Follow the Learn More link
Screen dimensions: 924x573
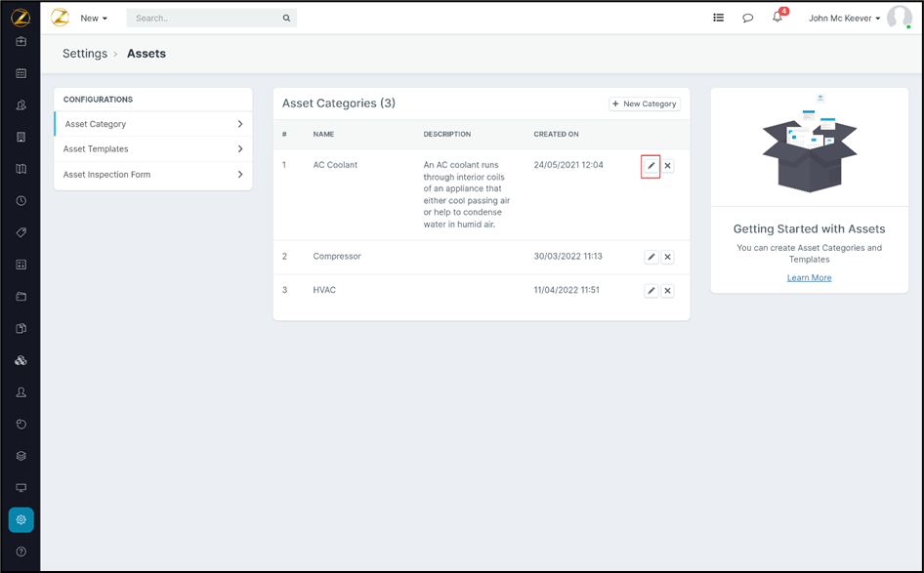coord(809,278)
